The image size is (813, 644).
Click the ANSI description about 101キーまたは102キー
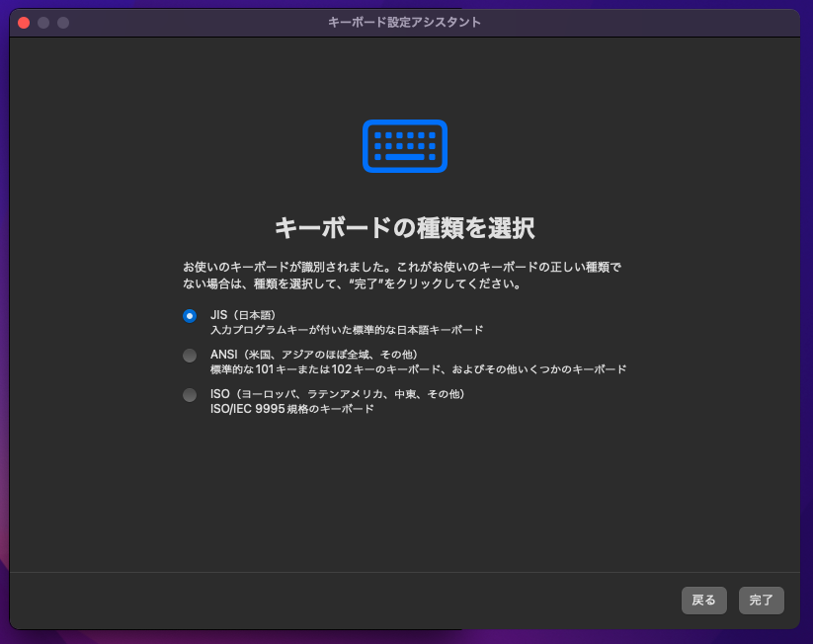pos(419,369)
